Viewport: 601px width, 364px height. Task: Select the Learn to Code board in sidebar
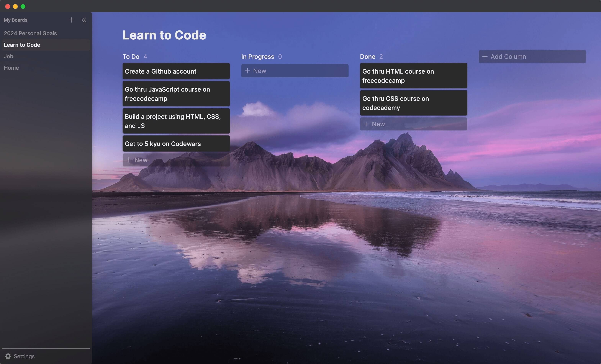(x=22, y=45)
